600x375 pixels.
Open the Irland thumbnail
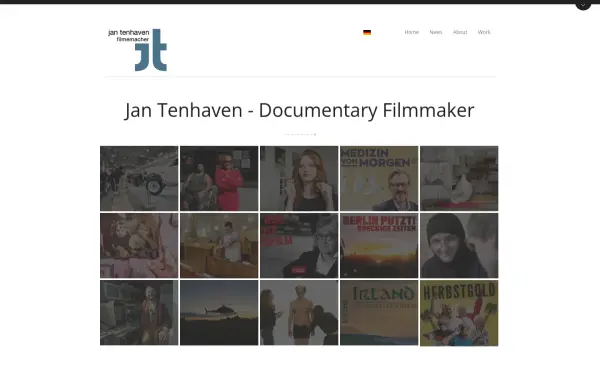[379, 313]
